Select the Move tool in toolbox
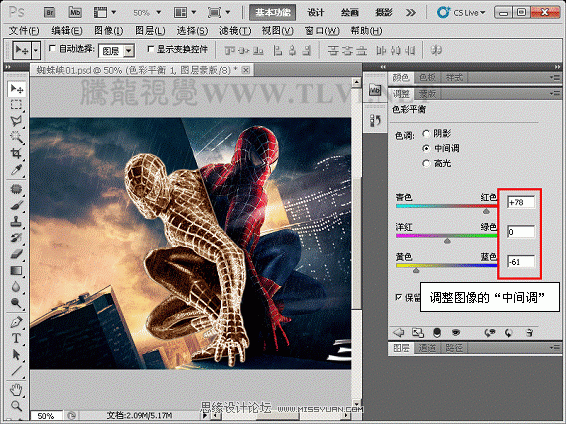This screenshot has height=424, width=566. (16, 89)
